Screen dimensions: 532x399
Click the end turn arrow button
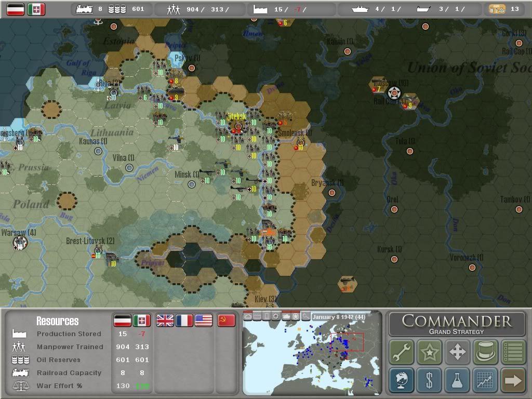pyautogui.click(x=513, y=380)
